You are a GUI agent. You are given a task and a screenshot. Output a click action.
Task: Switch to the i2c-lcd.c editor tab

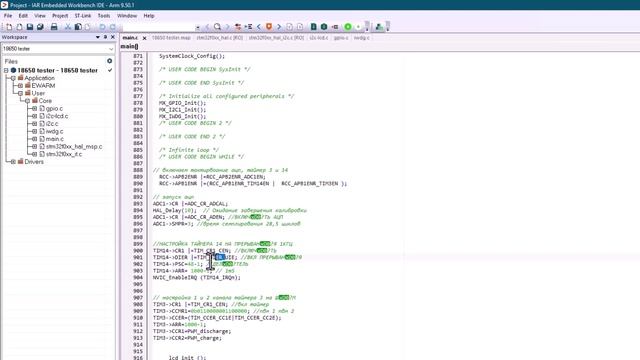coord(319,38)
